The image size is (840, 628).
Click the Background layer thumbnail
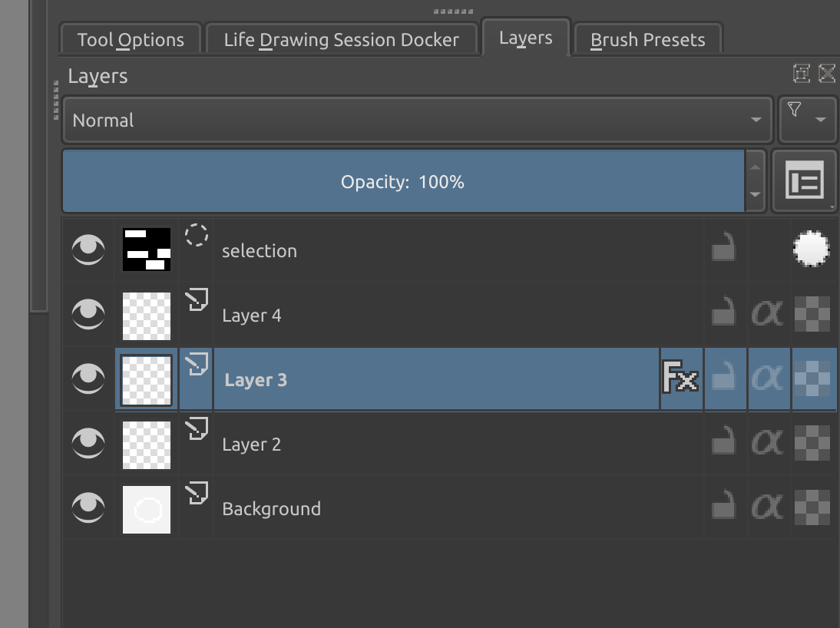(x=147, y=508)
